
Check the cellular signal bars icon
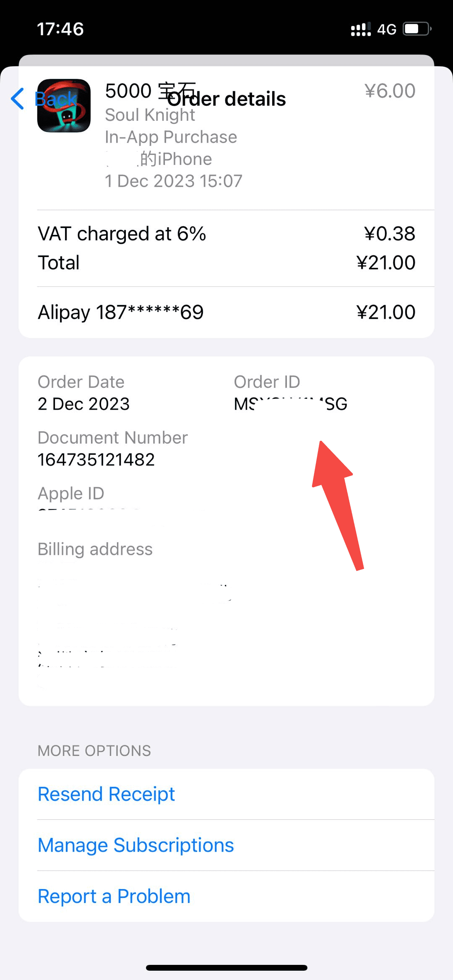pyautogui.click(x=361, y=29)
